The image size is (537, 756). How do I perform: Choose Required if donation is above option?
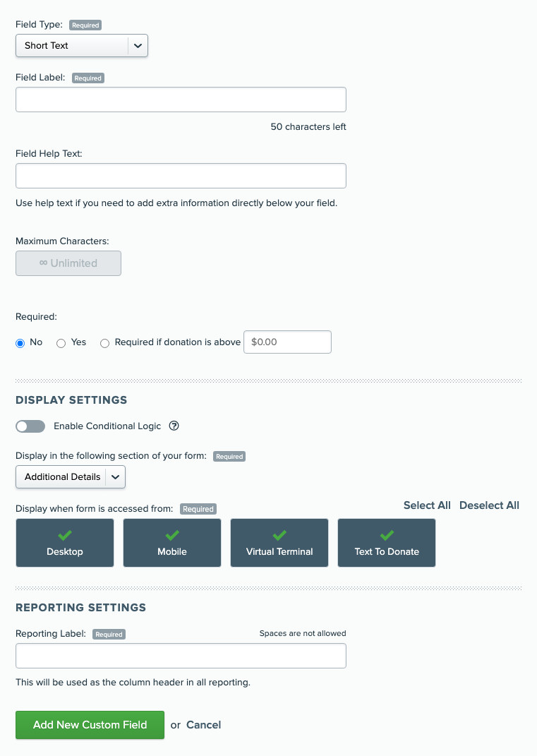[x=104, y=343]
